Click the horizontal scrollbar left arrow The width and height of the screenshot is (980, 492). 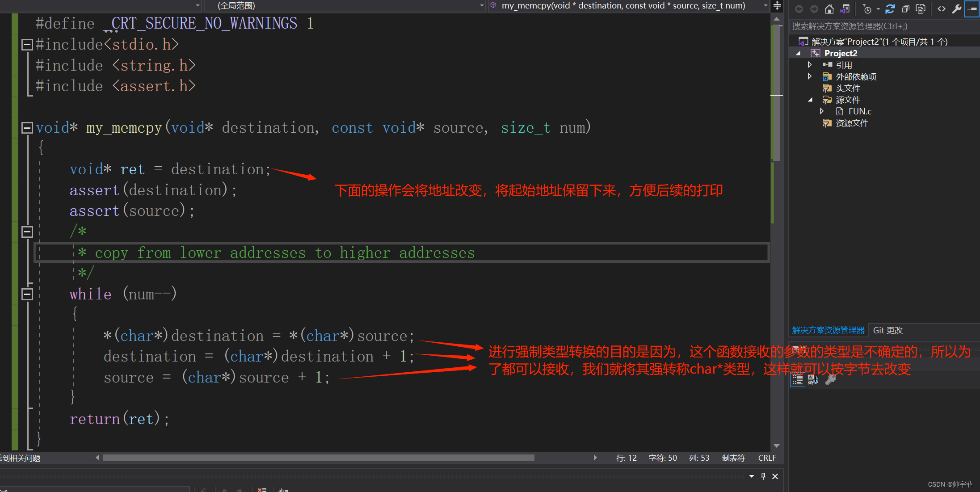pos(97,458)
